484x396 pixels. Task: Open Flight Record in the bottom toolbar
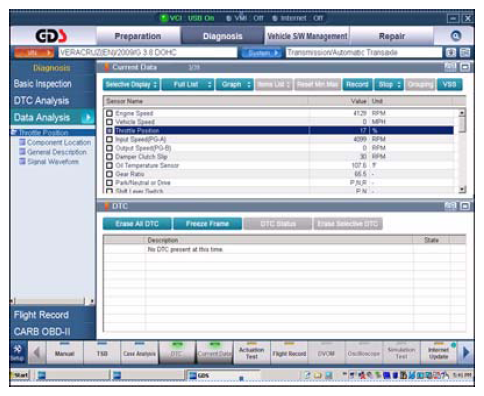point(289,353)
